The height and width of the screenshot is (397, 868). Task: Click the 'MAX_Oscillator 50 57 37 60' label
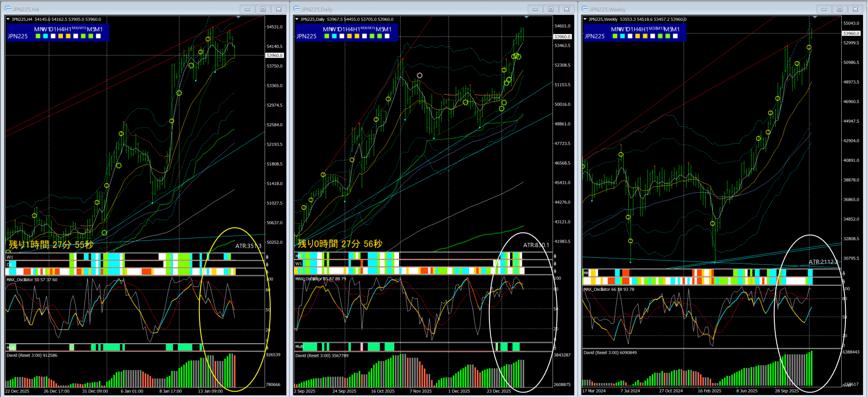[32, 280]
